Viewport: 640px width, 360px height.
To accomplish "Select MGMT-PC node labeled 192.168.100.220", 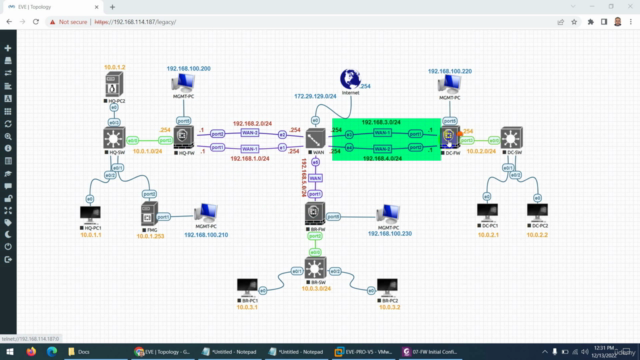I will point(449,85).
